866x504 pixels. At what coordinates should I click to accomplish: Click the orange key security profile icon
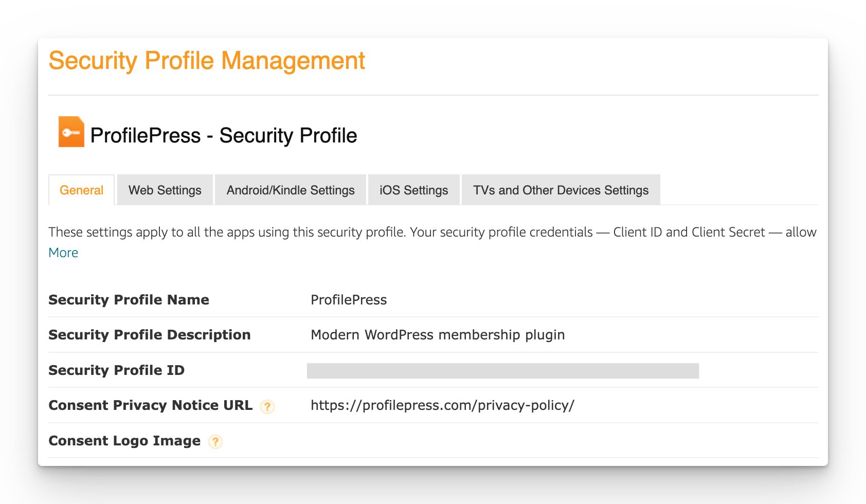[x=71, y=132]
